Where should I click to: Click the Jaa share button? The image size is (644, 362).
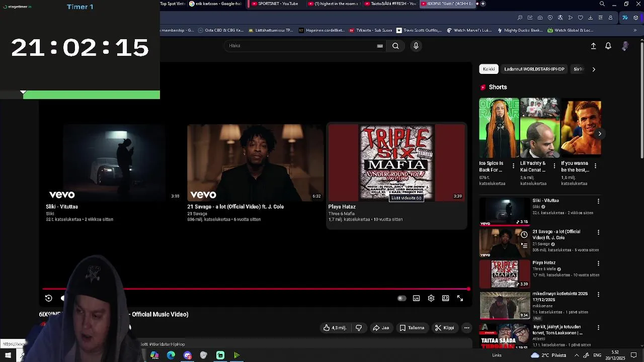381,328
